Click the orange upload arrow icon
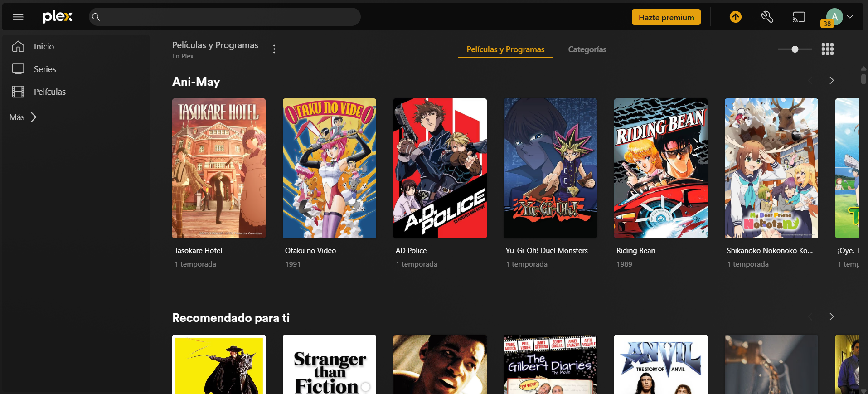 736,17
